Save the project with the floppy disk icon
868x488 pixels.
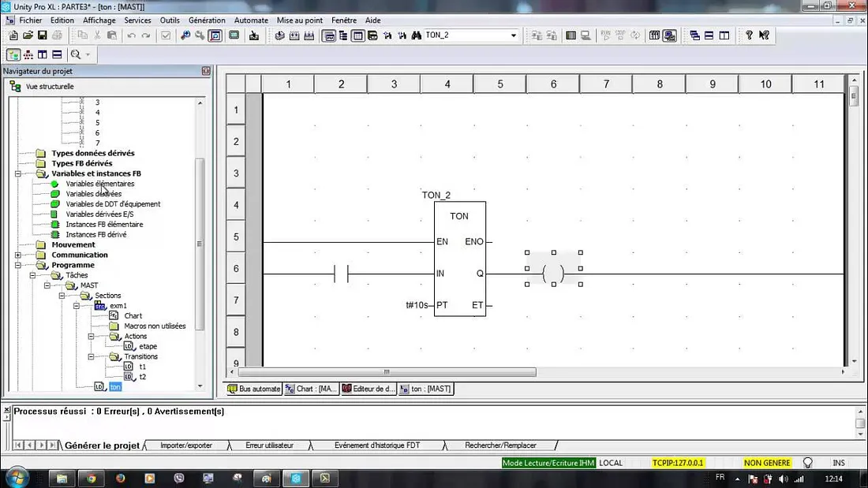coord(42,35)
